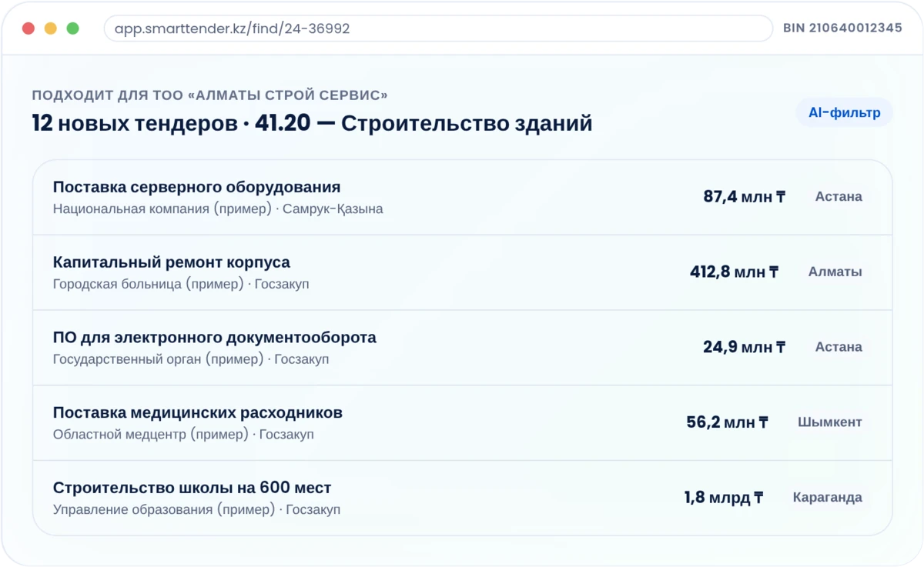Click the amount 24,9 млн ₸
Screen dimensions: 924x567
pyautogui.click(x=744, y=348)
